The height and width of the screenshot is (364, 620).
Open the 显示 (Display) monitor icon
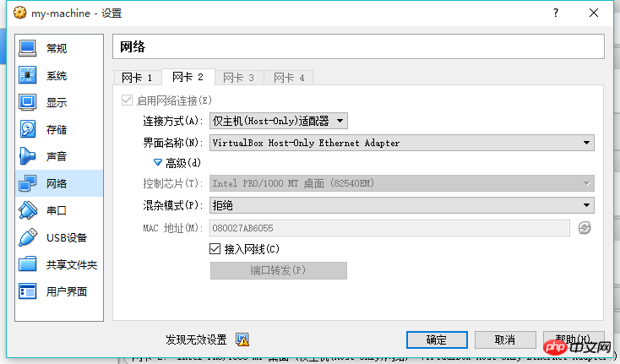click(x=27, y=102)
